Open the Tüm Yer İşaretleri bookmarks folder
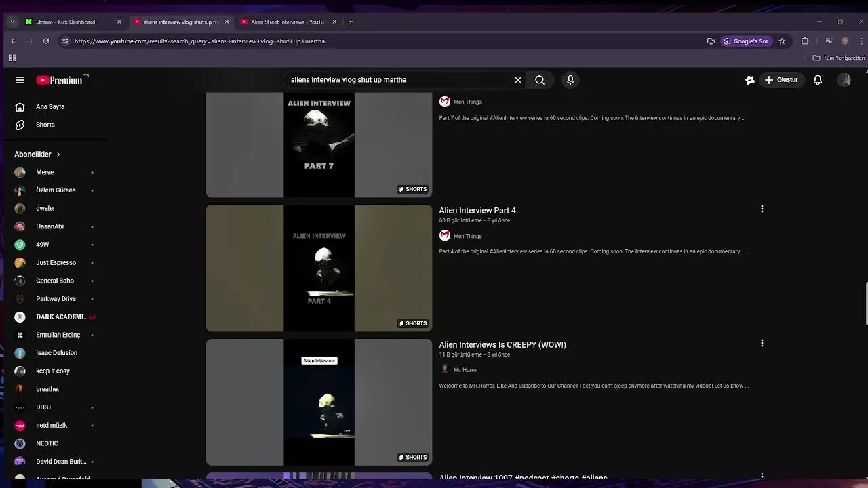 839,58
